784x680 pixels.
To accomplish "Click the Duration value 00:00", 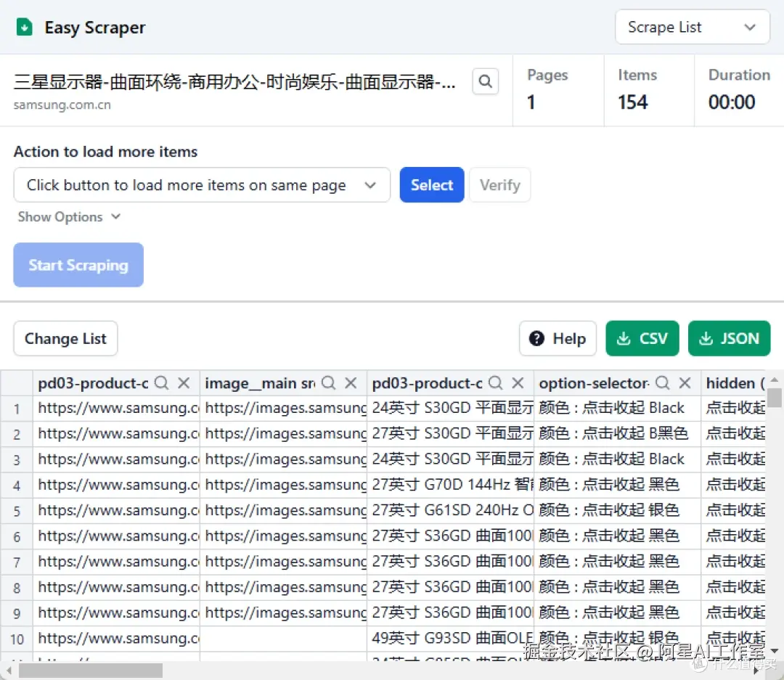I will pyautogui.click(x=732, y=102).
